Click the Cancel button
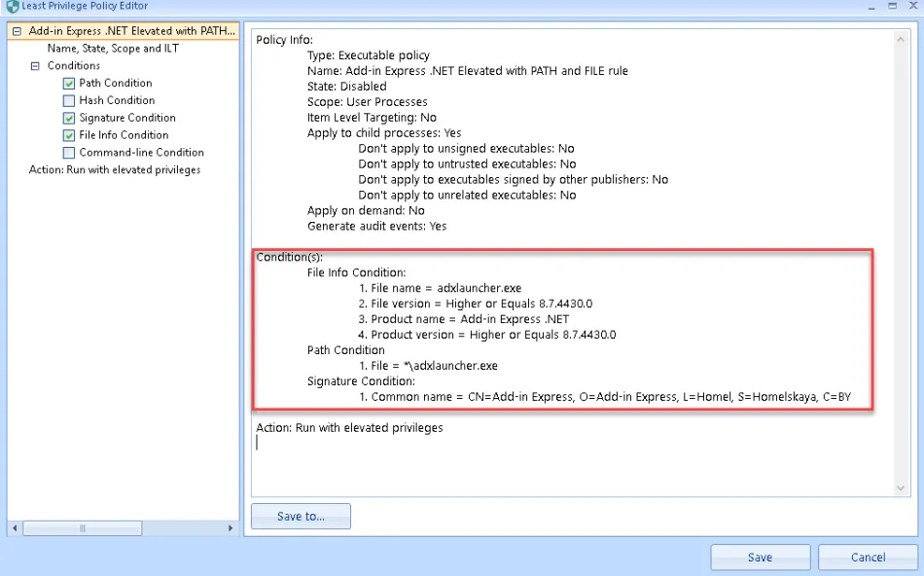The image size is (924, 576). (868, 558)
